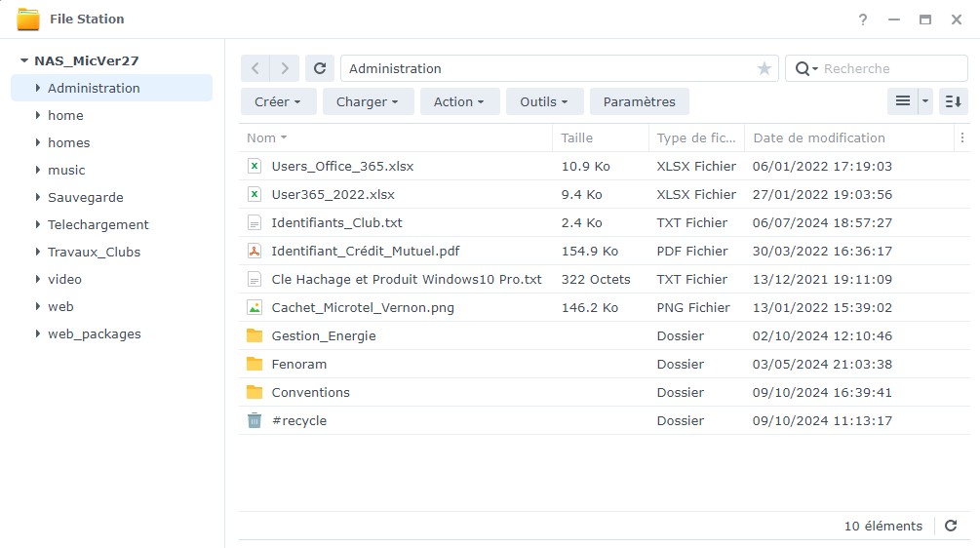The height and width of the screenshot is (548, 980).
Task: Click into the Recherche search field
Action: tap(887, 68)
